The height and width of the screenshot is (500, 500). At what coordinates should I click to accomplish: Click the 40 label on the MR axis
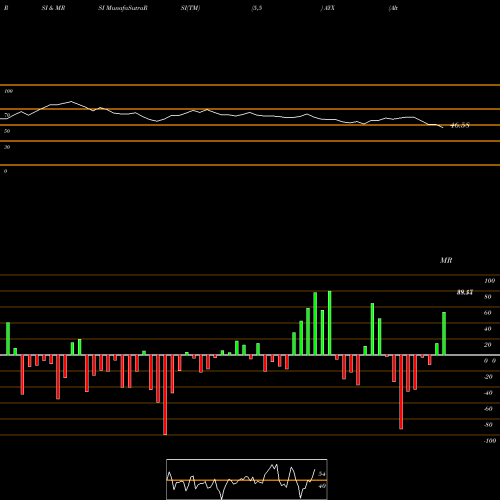coord(488,329)
